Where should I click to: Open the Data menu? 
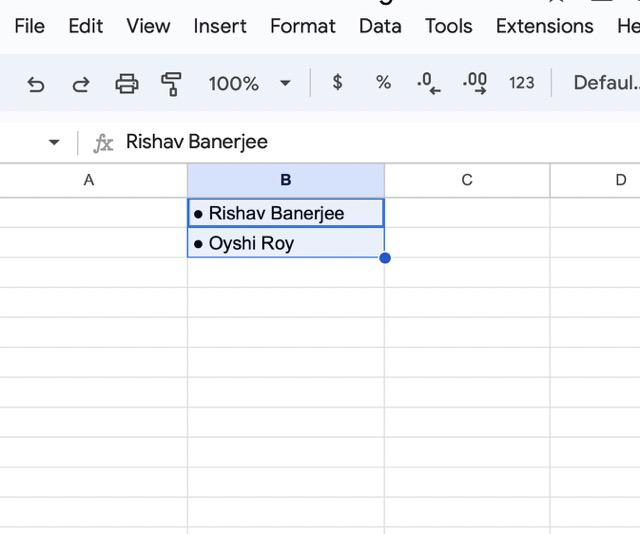pyautogui.click(x=380, y=26)
